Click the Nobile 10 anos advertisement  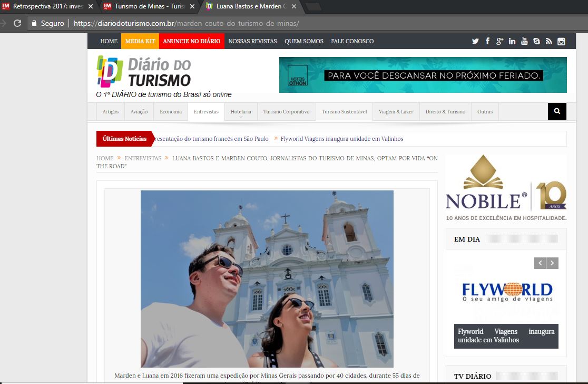tap(506, 188)
